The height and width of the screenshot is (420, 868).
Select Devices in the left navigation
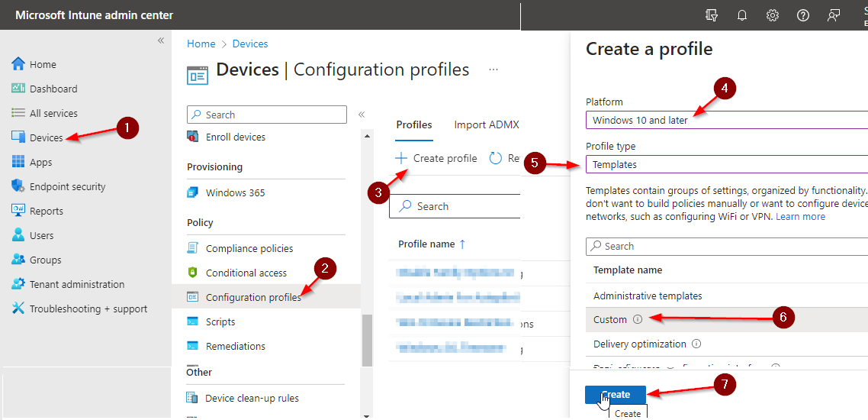[x=37, y=137]
